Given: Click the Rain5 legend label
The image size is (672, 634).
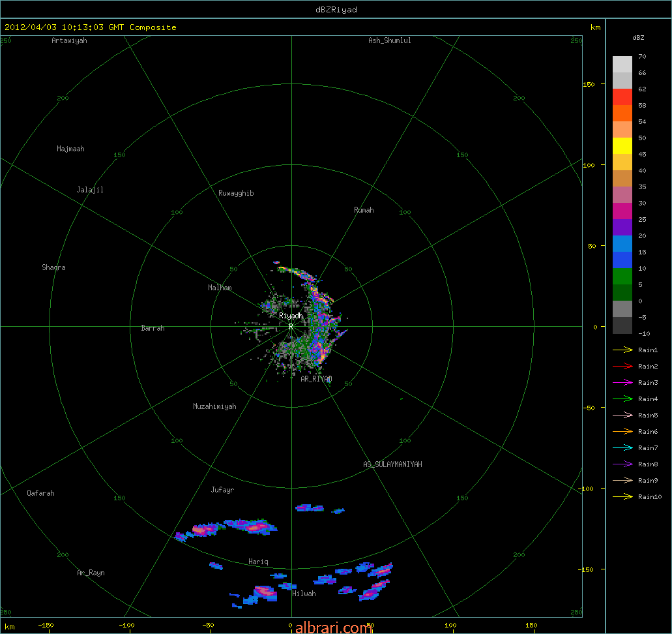Looking at the screenshot, I should (648, 415).
